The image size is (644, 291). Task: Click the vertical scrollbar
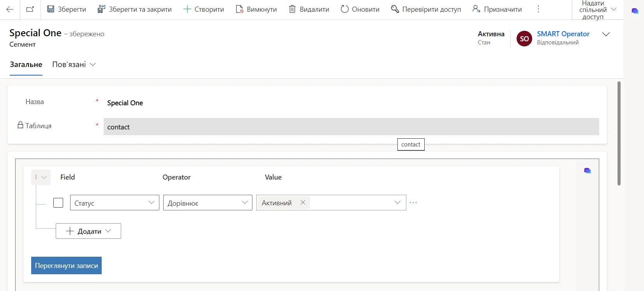619,133
